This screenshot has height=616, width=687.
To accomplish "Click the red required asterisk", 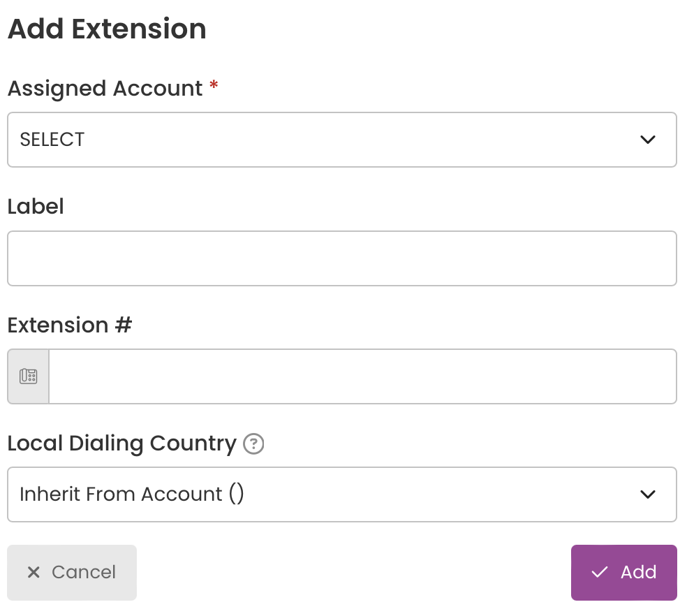I will (214, 85).
